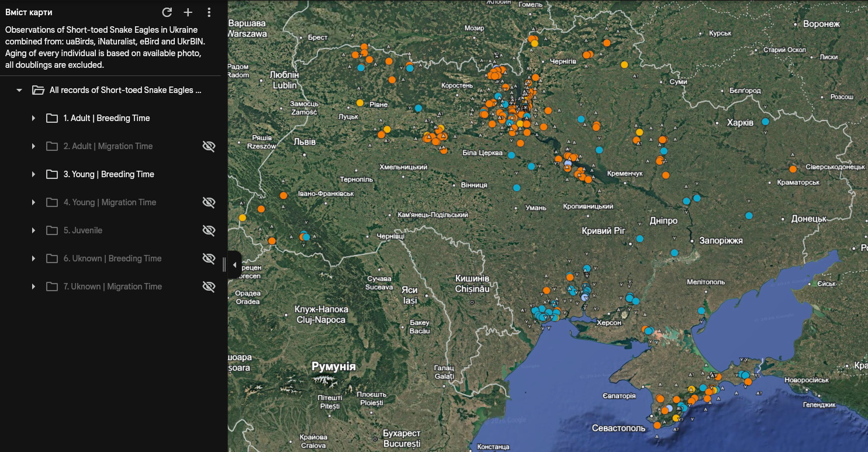Click folder icon of 7. Uknown Migration Time
The height and width of the screenshot is (452, 868).
click(52, 287)
